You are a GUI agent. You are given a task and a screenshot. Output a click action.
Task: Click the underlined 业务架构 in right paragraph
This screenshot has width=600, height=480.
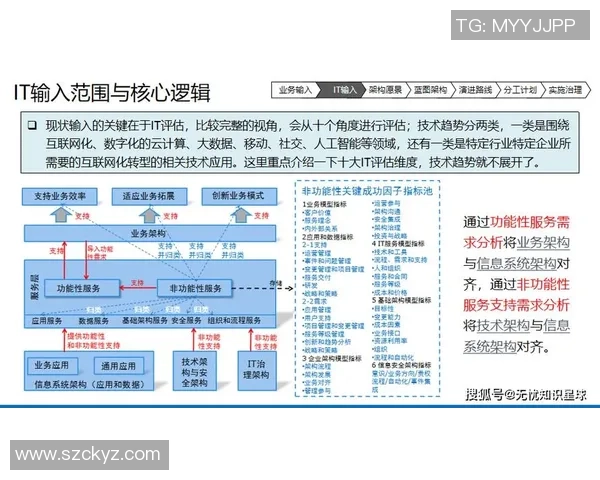pyautogui.click(x=543, y=243)
